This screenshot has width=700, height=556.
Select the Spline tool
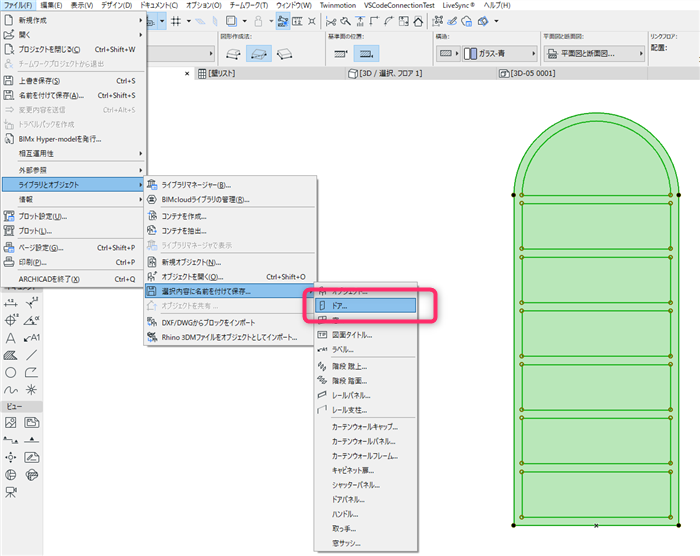point(11,390)
